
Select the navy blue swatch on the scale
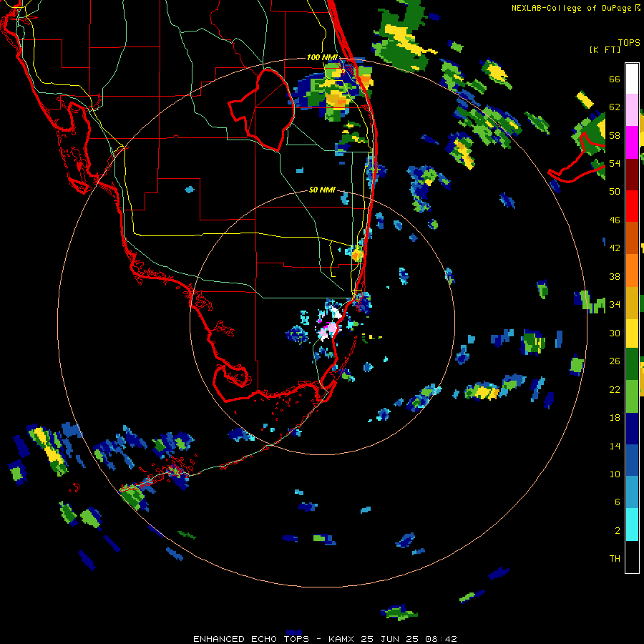click(x=632, y=429)
